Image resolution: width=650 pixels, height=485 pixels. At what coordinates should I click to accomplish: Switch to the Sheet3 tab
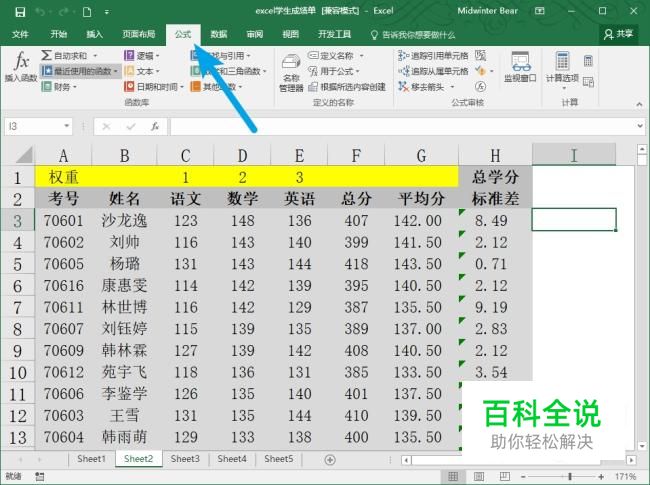(185, 459)
